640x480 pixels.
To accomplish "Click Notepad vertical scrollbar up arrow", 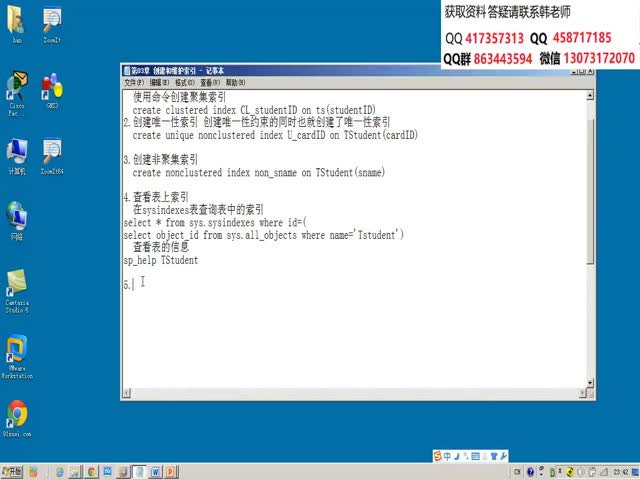I will click(x=590, y=96).
